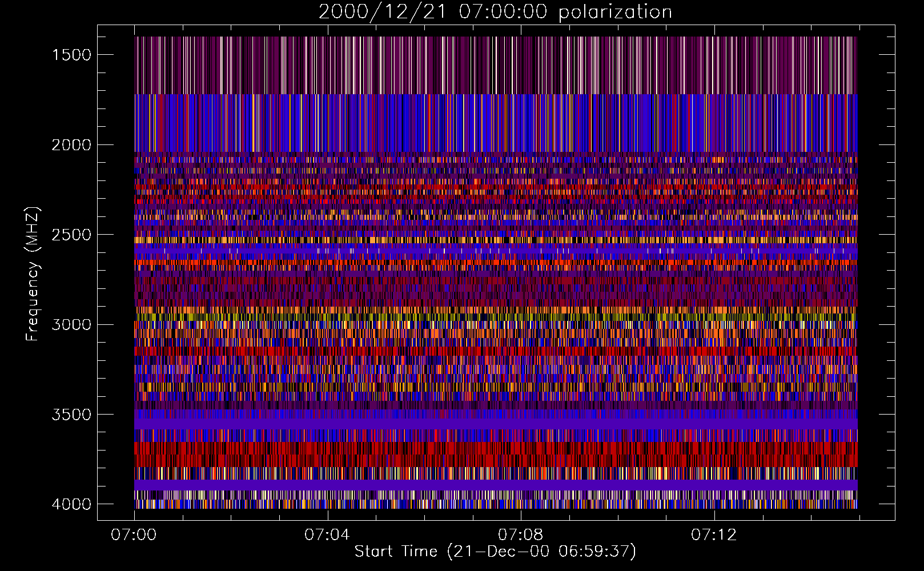Click the '3500' frequency axis label

point(71,415)
